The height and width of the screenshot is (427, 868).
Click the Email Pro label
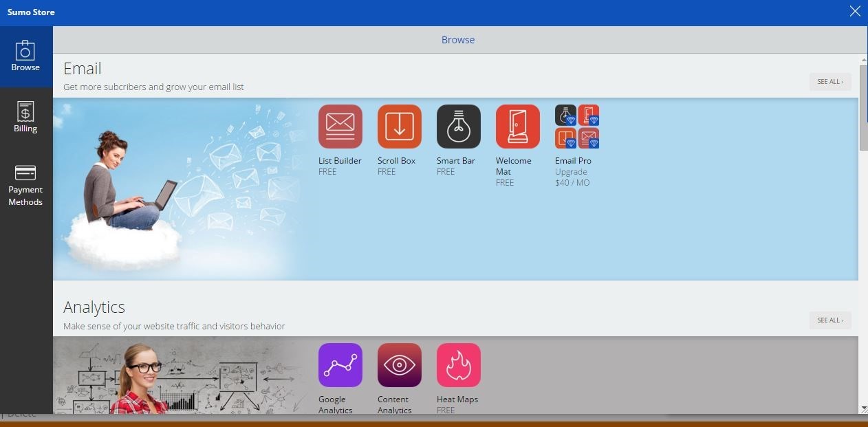pos(573,161)
